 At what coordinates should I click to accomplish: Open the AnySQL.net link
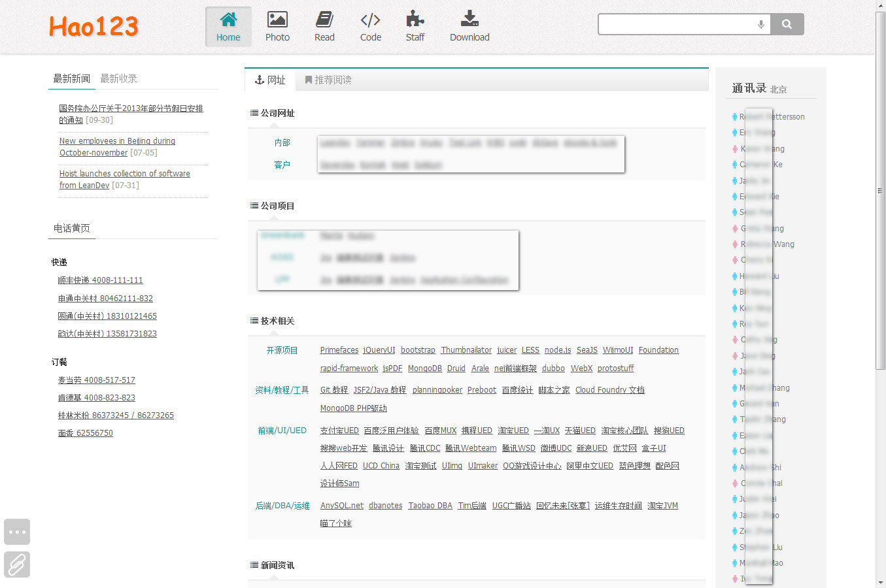pyautogui.click(x=342, y=506)
